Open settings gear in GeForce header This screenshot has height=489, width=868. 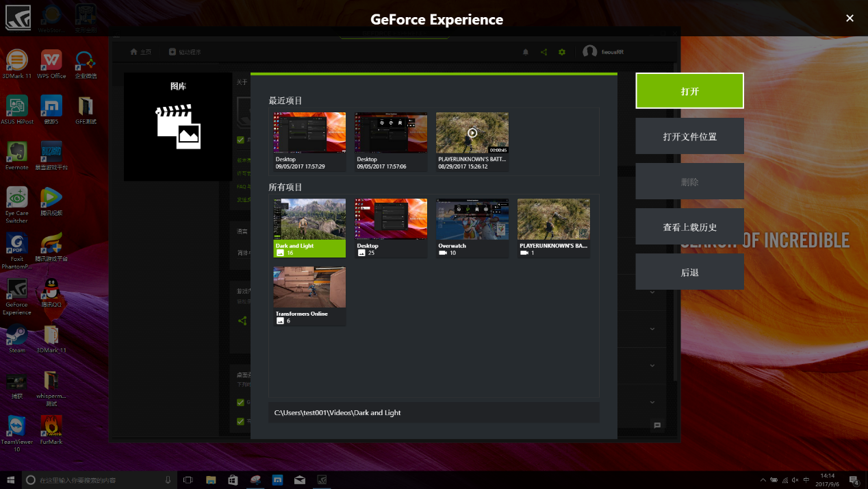pyautogui.click(x=562, y=52)
